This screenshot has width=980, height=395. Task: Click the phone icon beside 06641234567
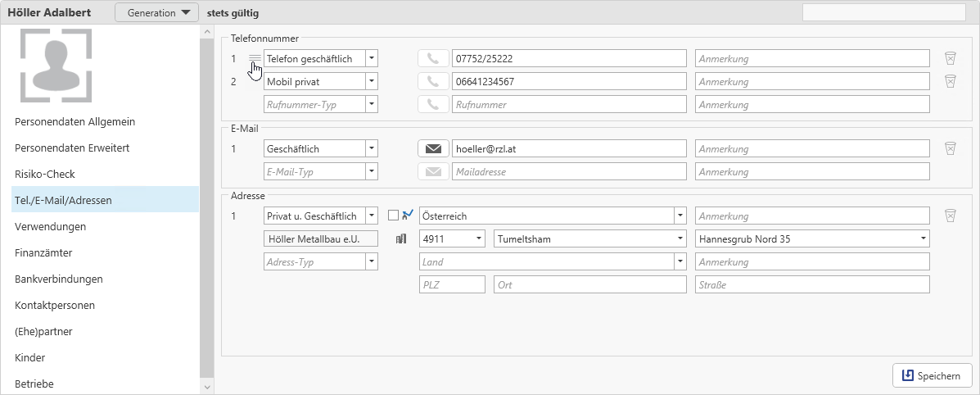[x=433, y=81]
